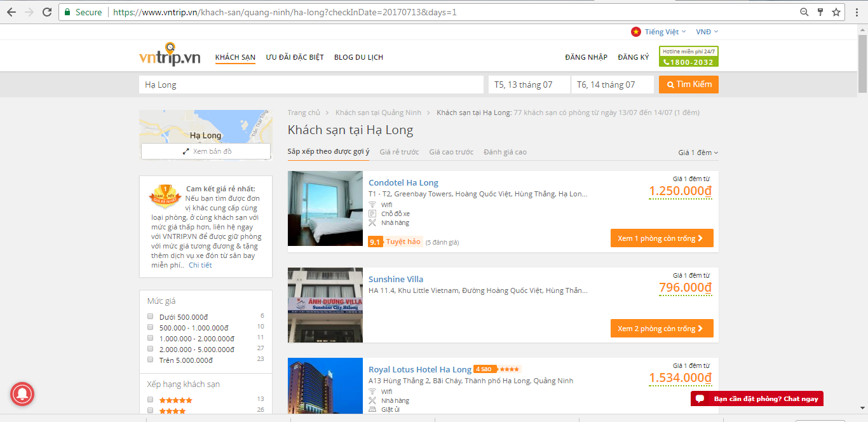Click the phone icon on hotline 1800-2032

666,62
